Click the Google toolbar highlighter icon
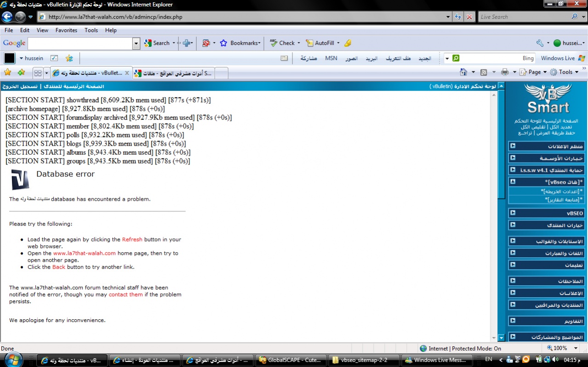The width and height of the screenshot is (588, 367). 348,43
